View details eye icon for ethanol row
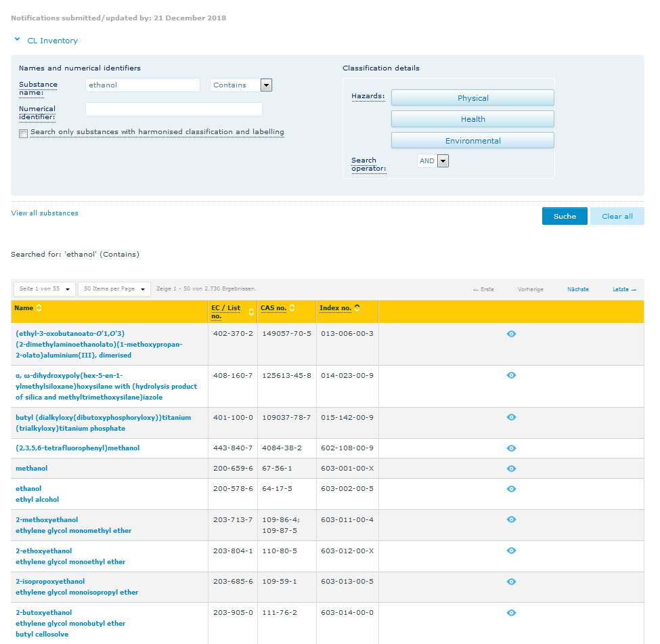This screenshot has height=644, width=660. pyautogui.click(x=511, y=489)
